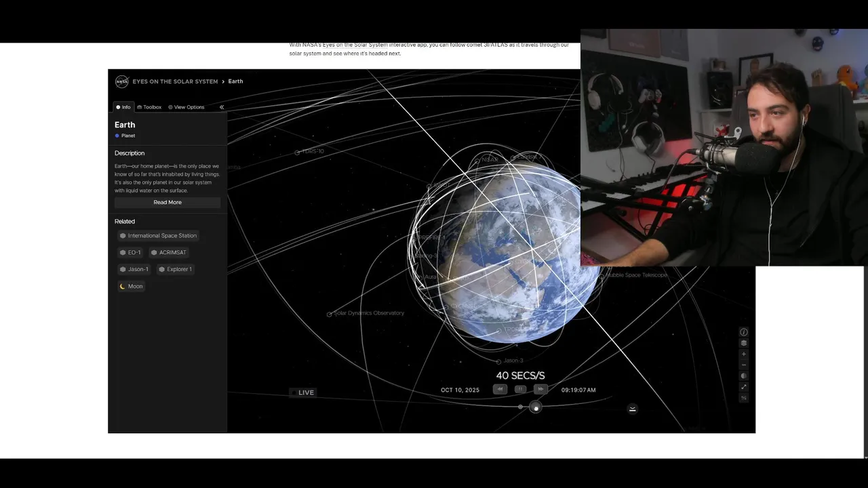Click the time rate slider handle

click(536, 407)
